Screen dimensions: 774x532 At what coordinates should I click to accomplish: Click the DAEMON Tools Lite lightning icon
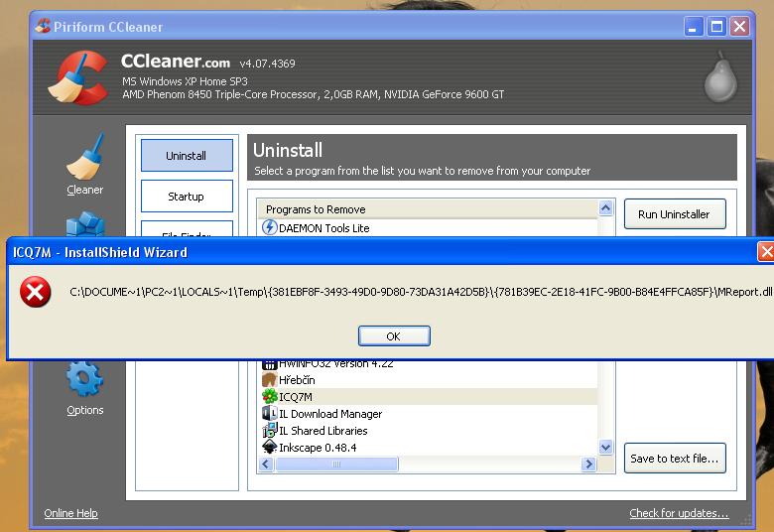click(x=269, y=227)
